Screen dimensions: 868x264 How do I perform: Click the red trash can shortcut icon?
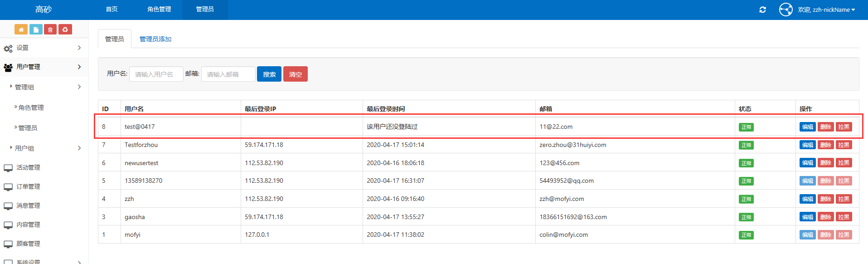click(x=50, y=29)
